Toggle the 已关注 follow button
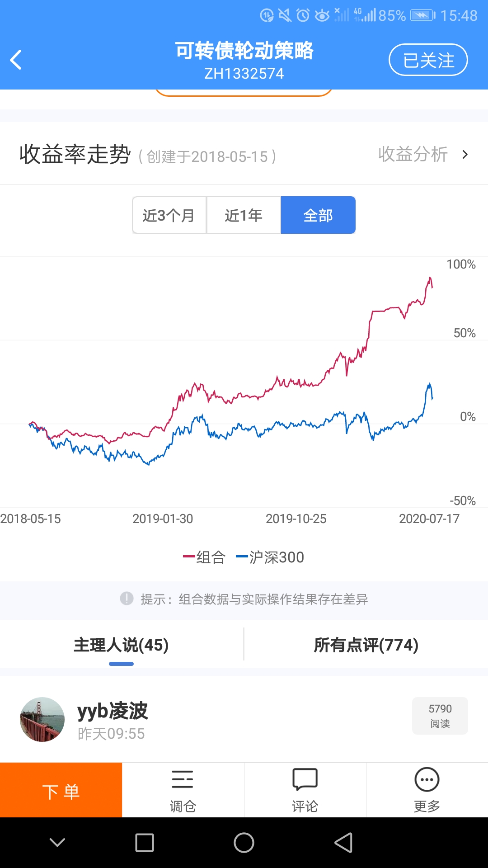The image size is (488, 868). (x=428, y=60)
